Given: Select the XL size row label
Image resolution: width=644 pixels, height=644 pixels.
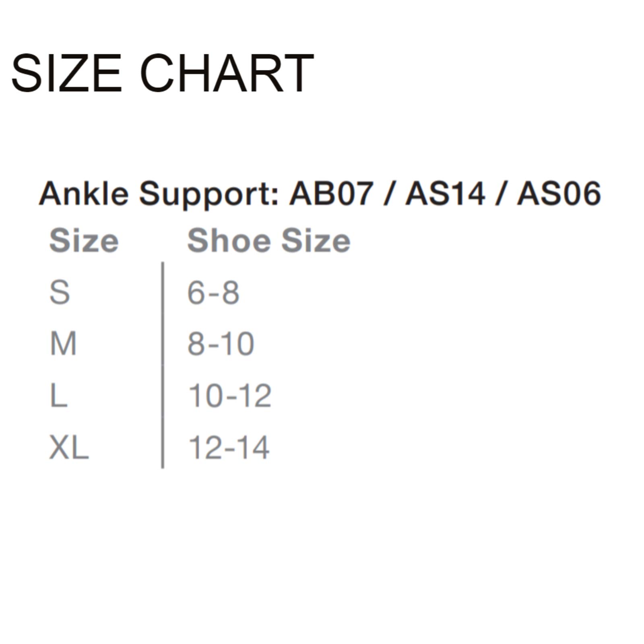Looking at the screenshot, I should tap(69, 447).
